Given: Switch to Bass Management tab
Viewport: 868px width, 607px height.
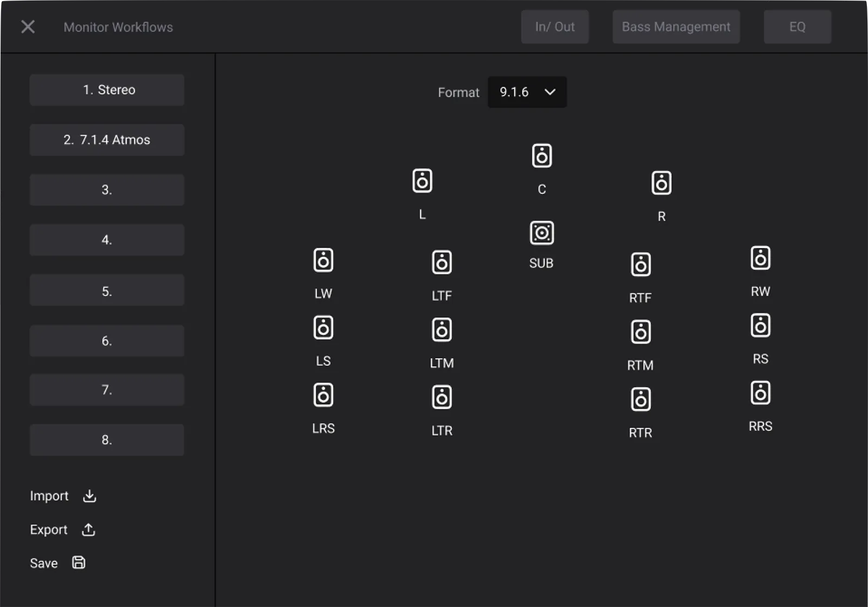Looking at the screenshot, I should [675, 27].
